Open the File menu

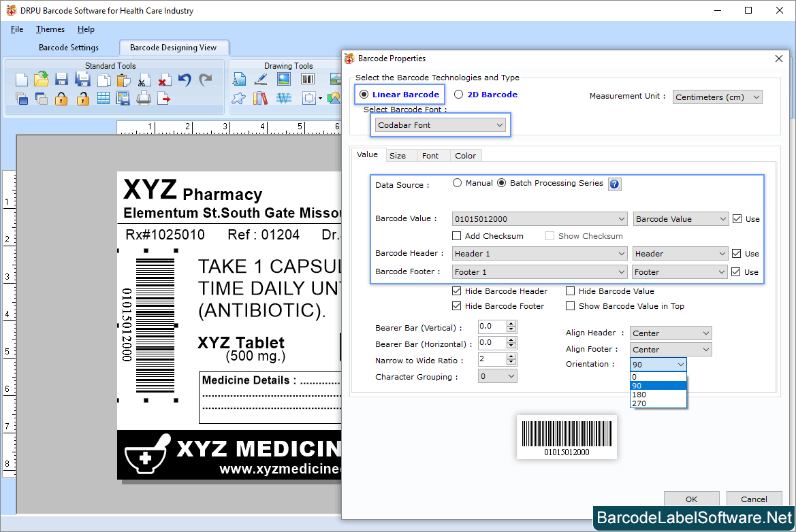tap(17, 29)
